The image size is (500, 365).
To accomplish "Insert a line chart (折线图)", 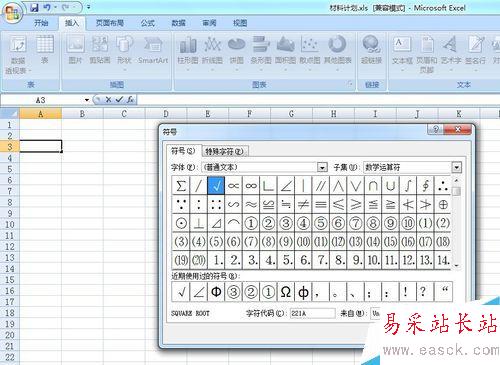I will (x=212, y=53).
